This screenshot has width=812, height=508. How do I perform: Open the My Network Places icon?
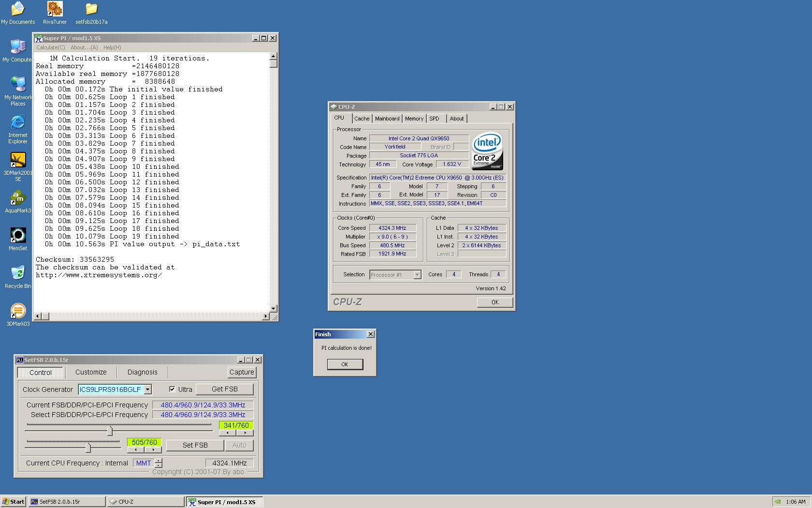click(18, 91)
